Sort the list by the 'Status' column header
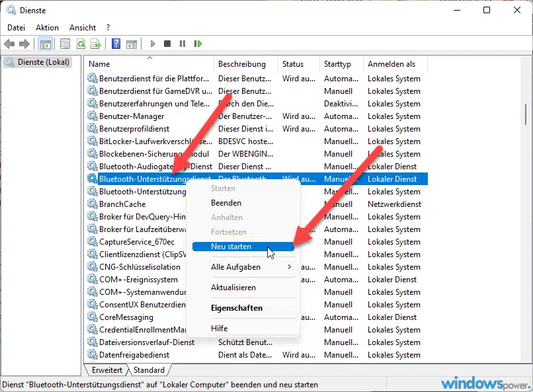Image resolution: width=533 pixels, height=392 pixels. [293, 63]
